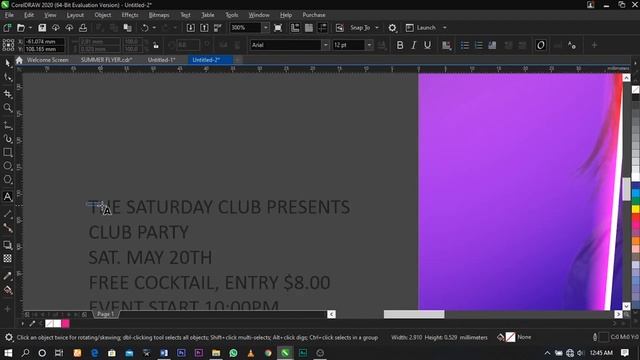Image resolution: width=640 pixels, height=360 pixels.
Task: Click the Open file icon
Action: click(x=20, y=28)
